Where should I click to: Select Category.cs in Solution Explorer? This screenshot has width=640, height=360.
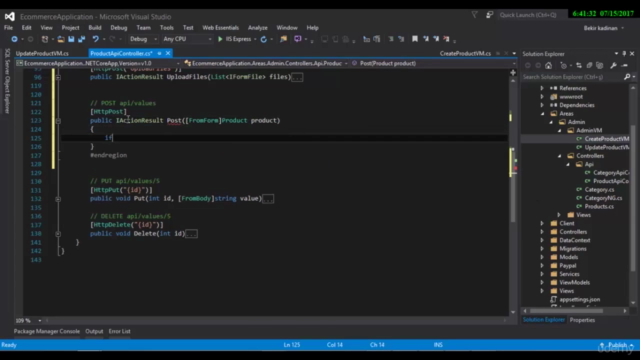pos(599,190)
